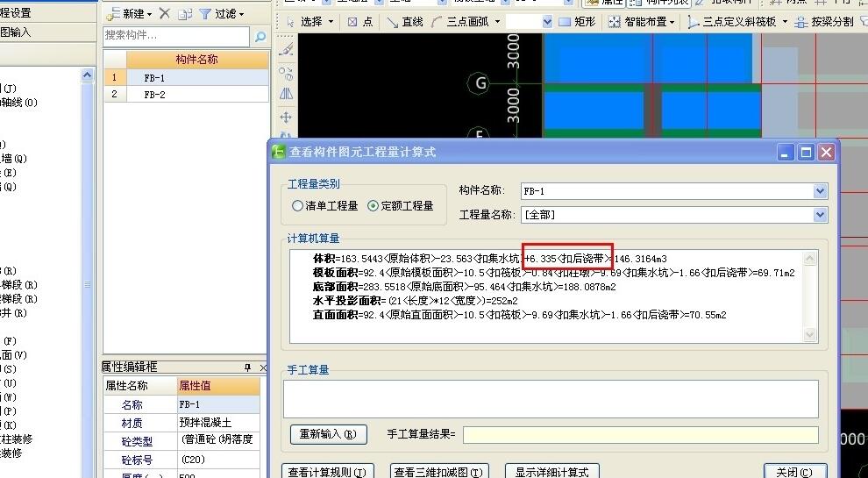The height and width of the screenshot is (478, 868).
Task: Click the 计算机算量 box scroll up arrow
Action: coord(809,259)
